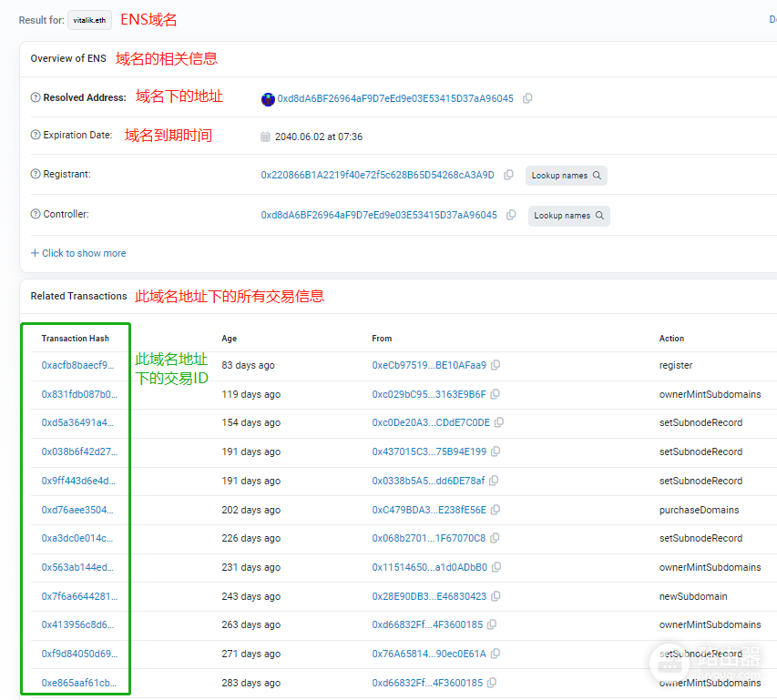Copy the resolved address 0xd8dA6BF2...96045
This screenshot has width=777, height=700.
coord(527,98)
